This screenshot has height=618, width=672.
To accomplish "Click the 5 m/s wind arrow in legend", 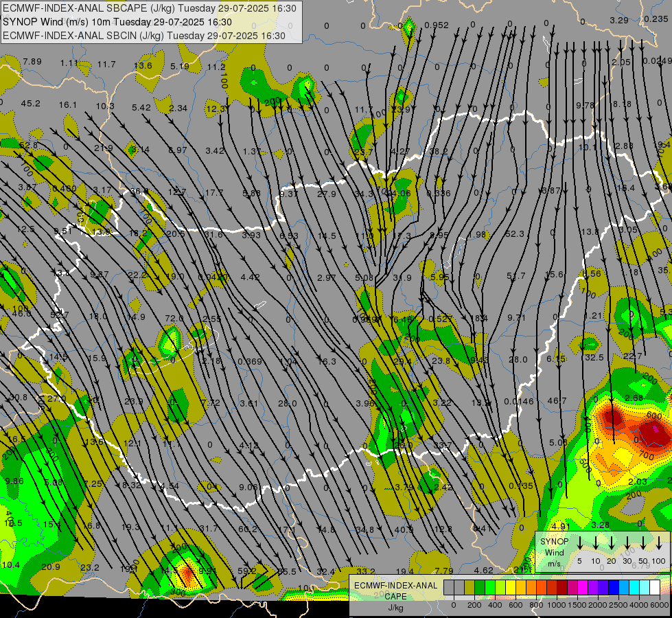I will [579, 543].
